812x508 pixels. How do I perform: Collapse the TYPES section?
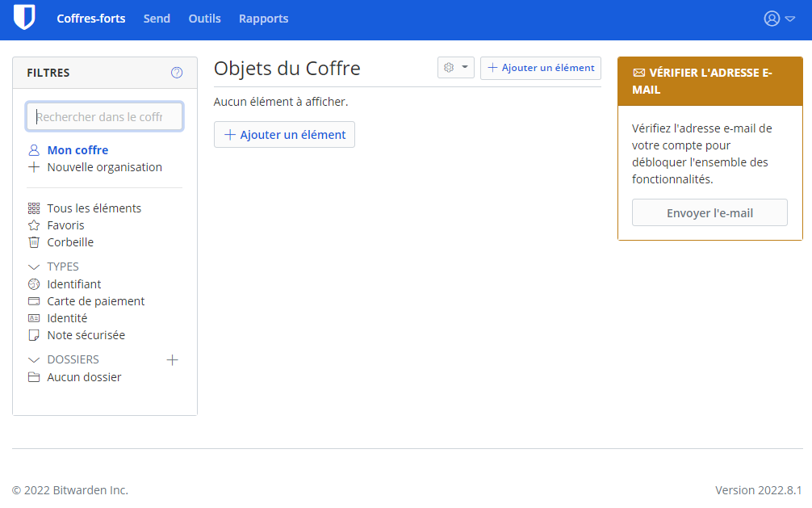(x=34, y=267)
